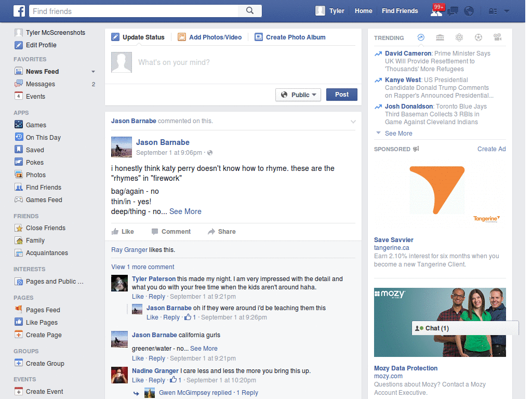Viewport: 532px width, 399px height.
Task: Click Find Friends in top bar
Action: (400, 11)
